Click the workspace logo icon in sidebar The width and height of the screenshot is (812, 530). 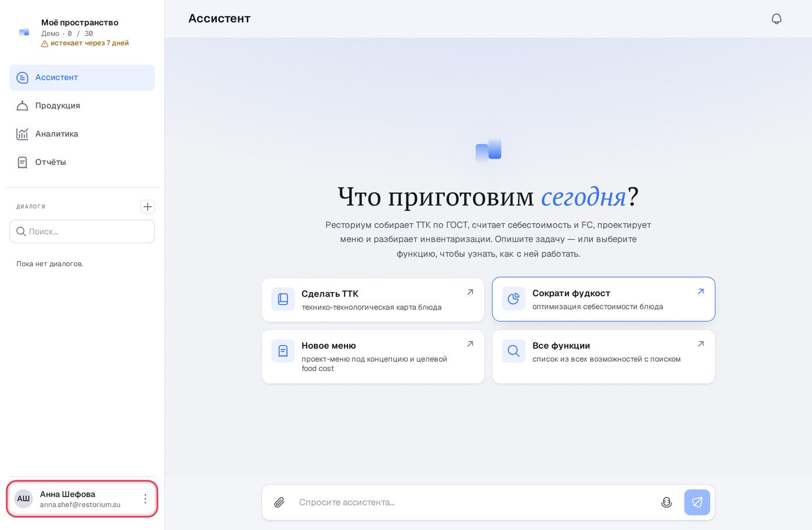pyautogui.click(x=24, y=33)
